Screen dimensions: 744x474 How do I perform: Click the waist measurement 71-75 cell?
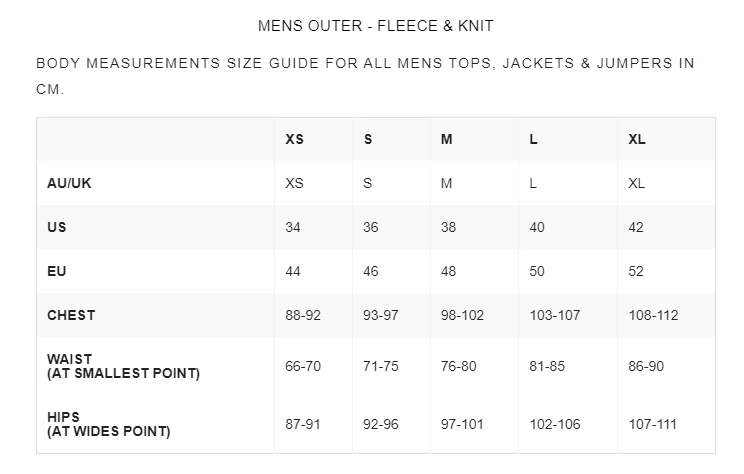click(x=381, y=366)
